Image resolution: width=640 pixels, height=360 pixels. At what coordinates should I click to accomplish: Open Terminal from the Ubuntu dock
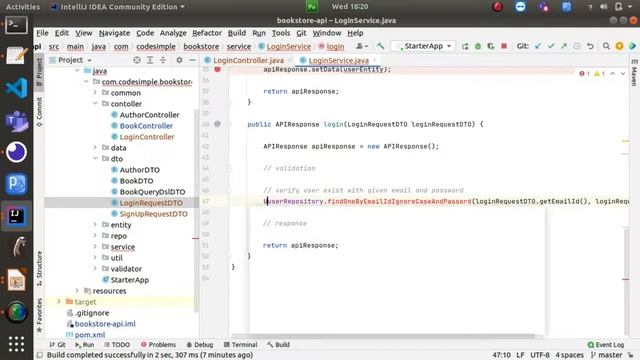pos(16,25)
